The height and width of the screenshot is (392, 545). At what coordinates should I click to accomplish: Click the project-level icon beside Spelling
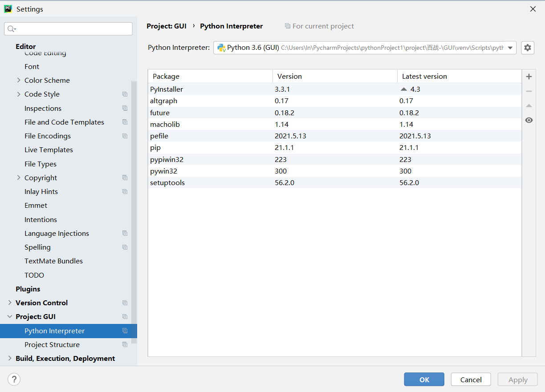click(x=125, y=247)
